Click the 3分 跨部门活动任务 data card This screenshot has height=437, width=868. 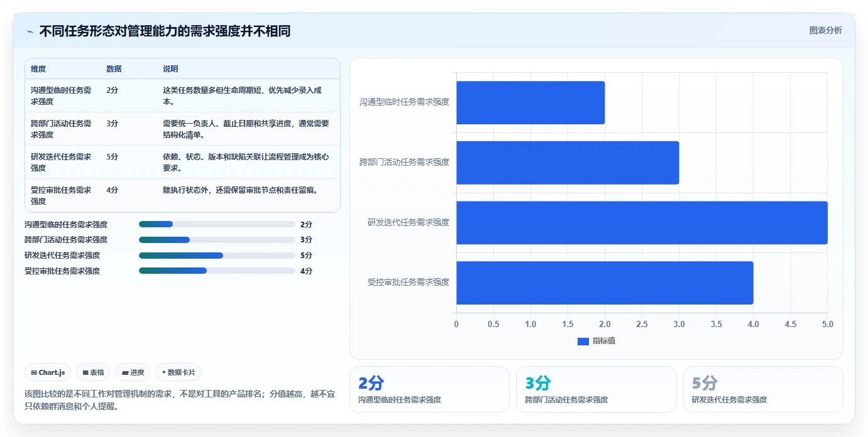(x=596, y=389)
